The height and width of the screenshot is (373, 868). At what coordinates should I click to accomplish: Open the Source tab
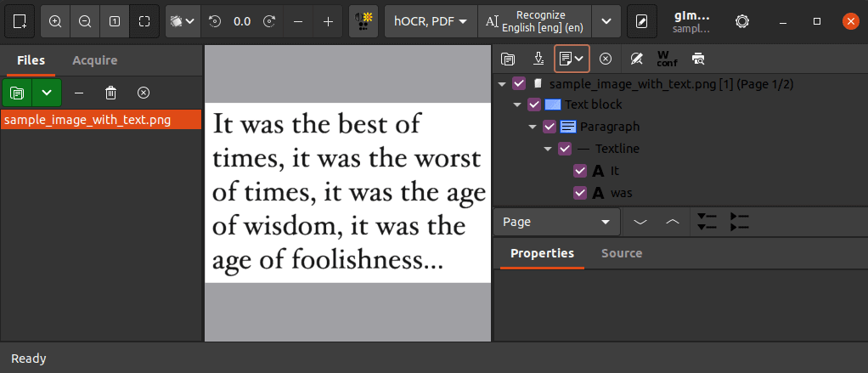[x=621, y=253]
